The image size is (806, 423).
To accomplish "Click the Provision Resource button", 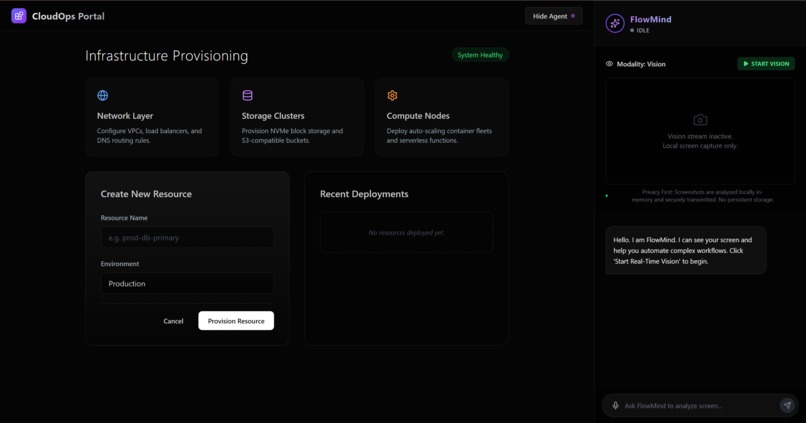I will point(236,321).
